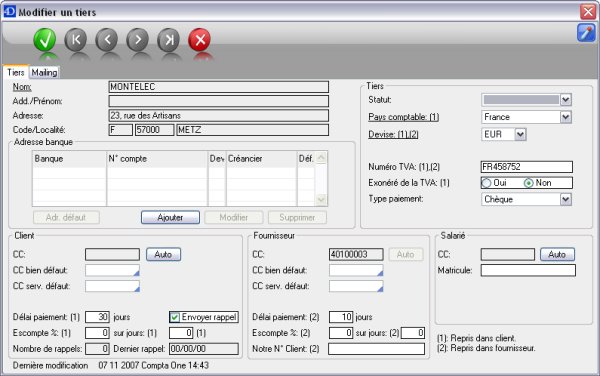600x376 pixels.
Task: Select the Tiers tab
Action: tap(16, 72)
